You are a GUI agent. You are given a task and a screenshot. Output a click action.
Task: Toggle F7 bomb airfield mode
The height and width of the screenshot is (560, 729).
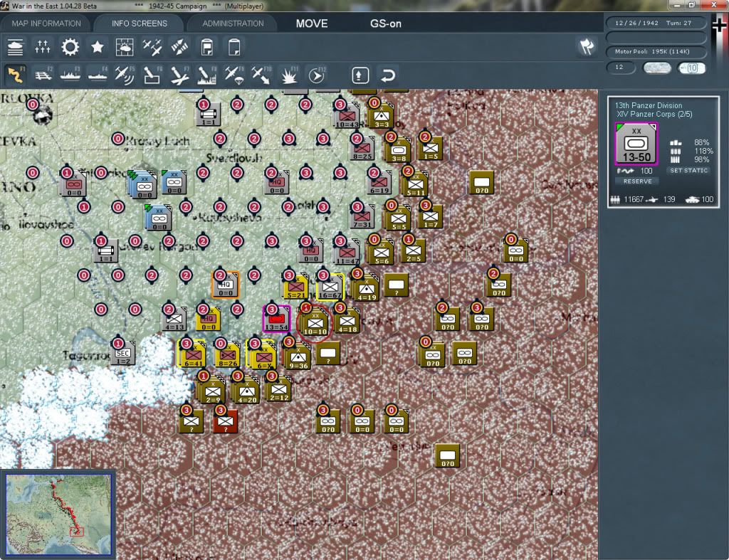[179, 75]
